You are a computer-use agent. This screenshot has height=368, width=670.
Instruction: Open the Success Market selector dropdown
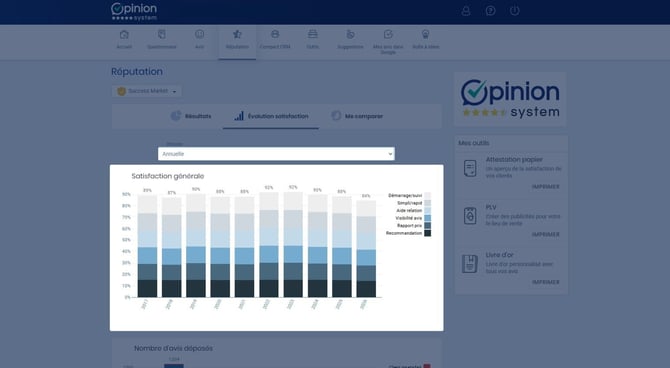147,91
